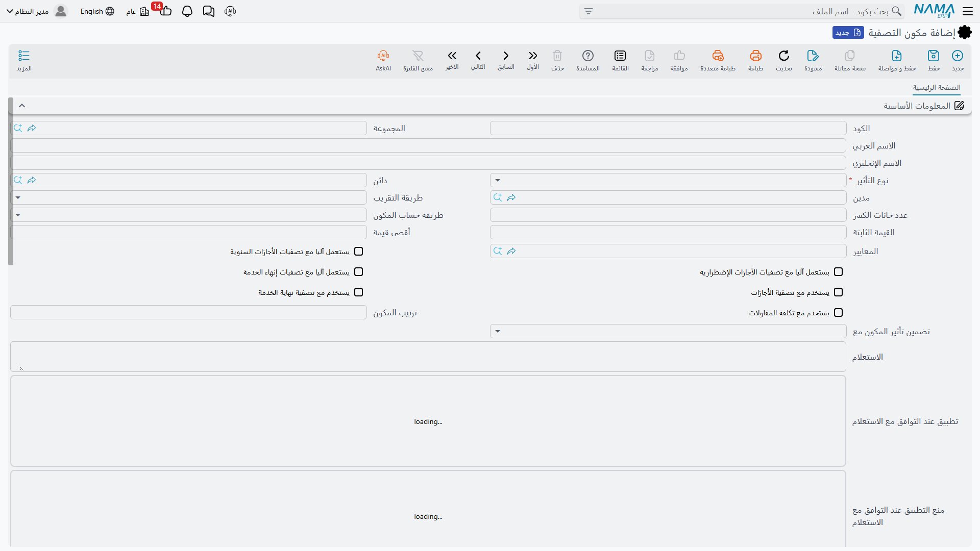
Task: Enable يستعمل آليا مع تصفيات الأجازات السنوية checkbox
Action: point(359,252)
